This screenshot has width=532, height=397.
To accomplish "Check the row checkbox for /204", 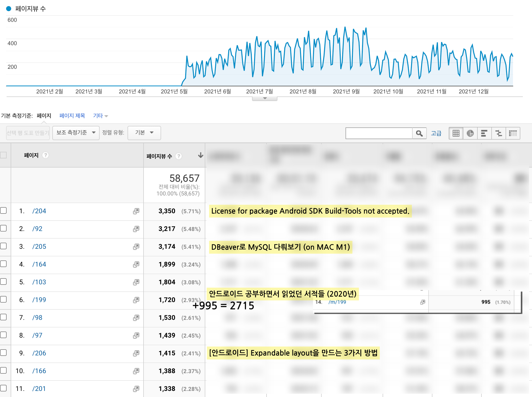I will point(3,211).
